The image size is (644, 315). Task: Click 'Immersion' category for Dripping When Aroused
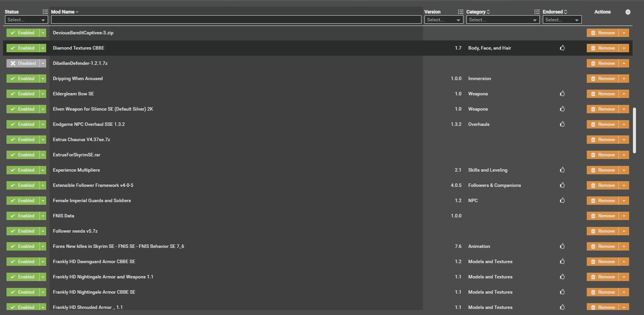(x=479, y=79)
